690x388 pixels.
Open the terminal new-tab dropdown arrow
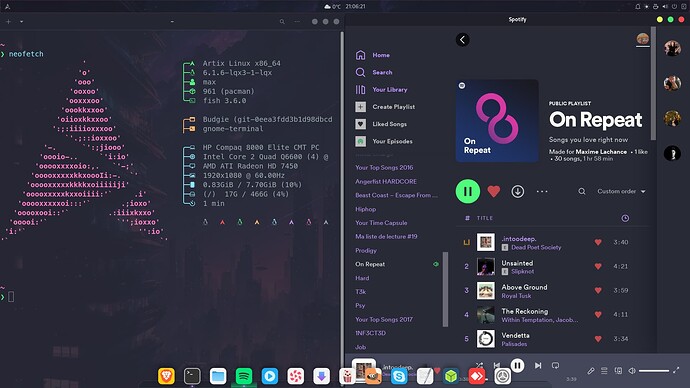click(x=21, y=21)
